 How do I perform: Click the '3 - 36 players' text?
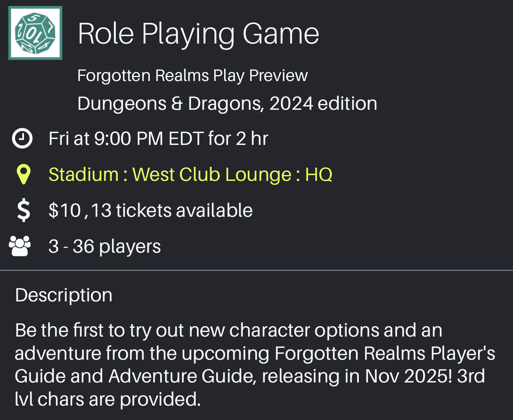tap(105, 246)
